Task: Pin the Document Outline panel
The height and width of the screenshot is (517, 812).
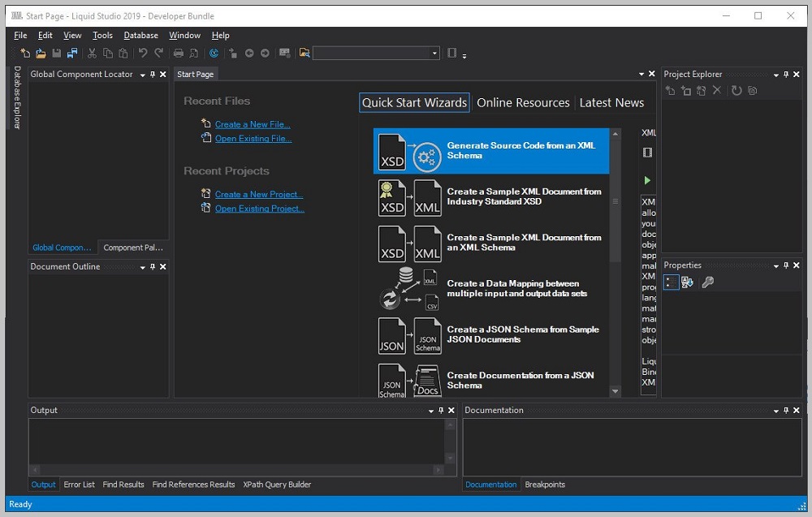Action: (x=153, y=266)
